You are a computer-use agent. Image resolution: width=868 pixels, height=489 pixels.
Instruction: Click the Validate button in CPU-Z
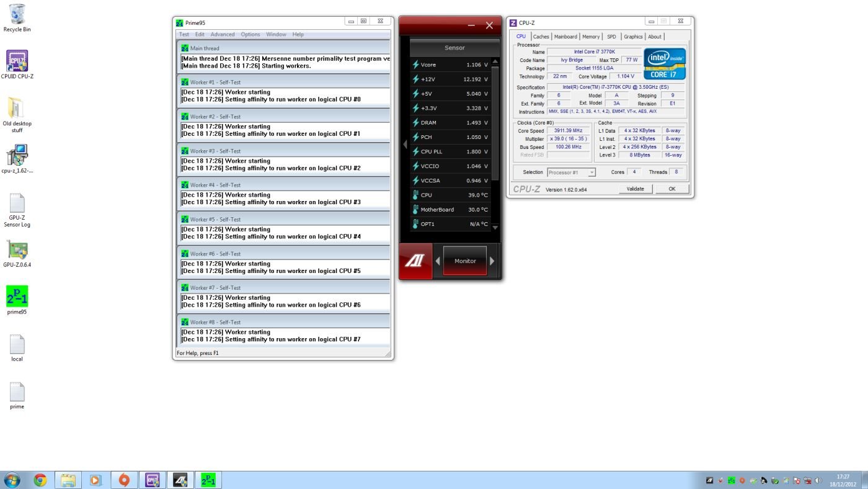(635, 189)
